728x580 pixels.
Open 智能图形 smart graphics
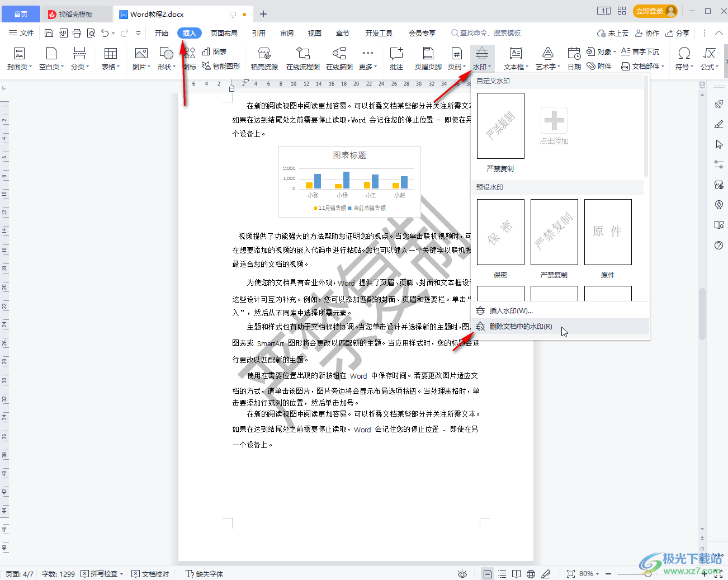pos(221,66)
